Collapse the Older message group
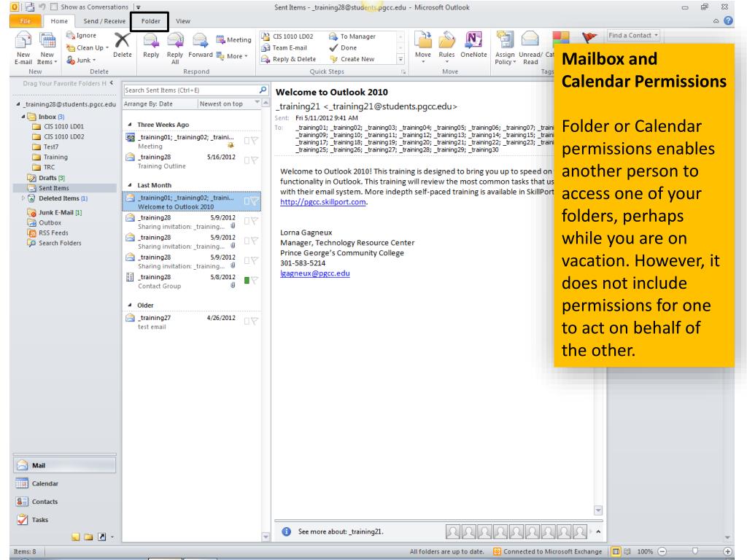The width and height of the screenshot is (747, 560). [x=130, y=305]
